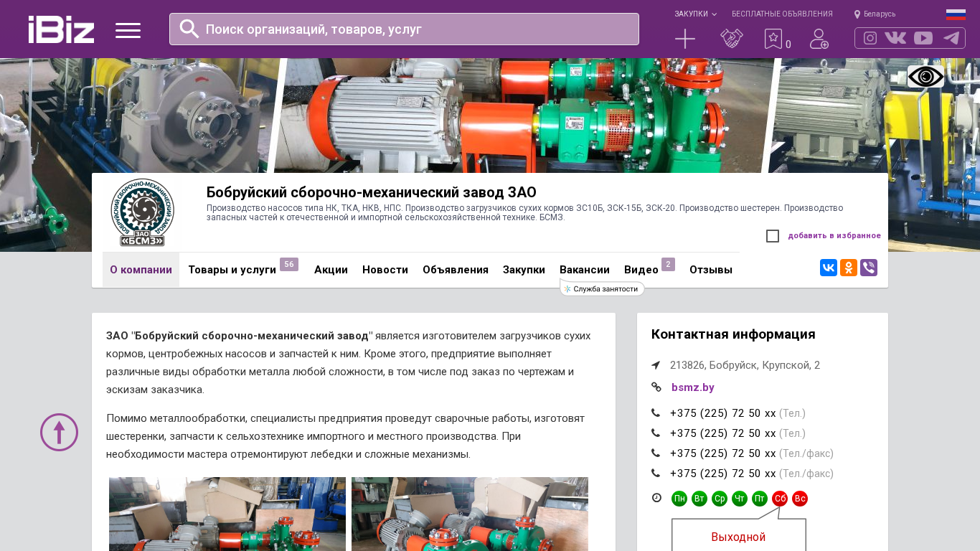This screenshot has width=980, height=551.
Task: Open the bsmz.by website link
Action: [693, 387]
